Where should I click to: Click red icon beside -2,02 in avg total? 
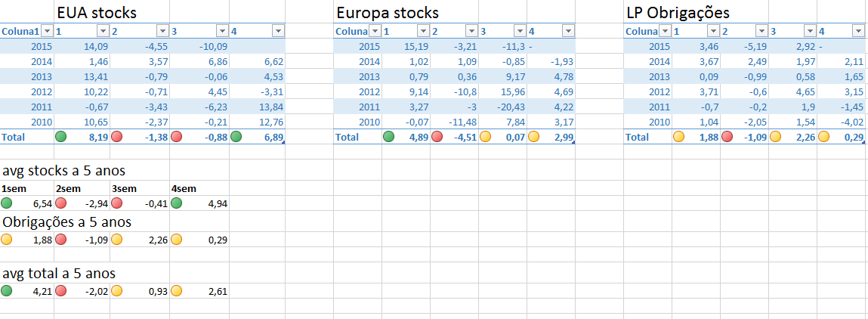click(x=61, y=290)
